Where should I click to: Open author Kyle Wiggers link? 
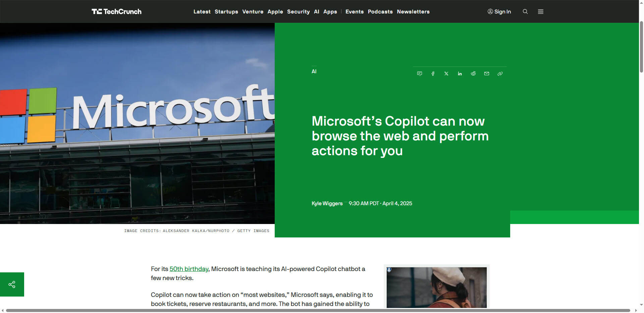pyautogui.click(x=327, y=204)
